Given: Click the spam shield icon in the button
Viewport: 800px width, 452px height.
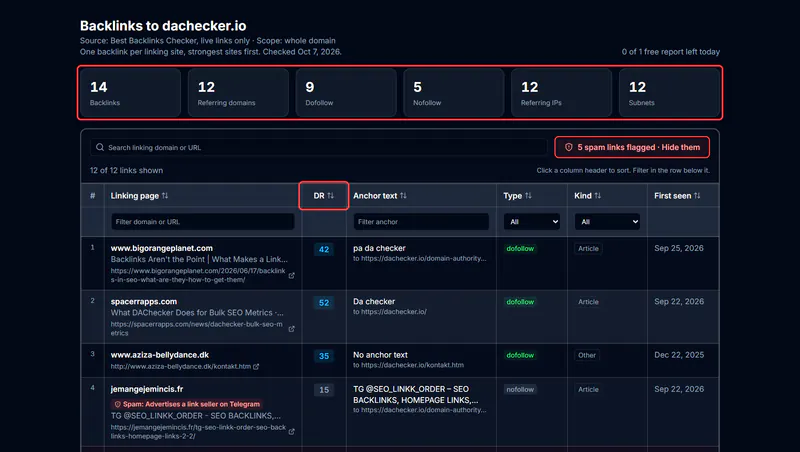Looking at the screenshot, I should [x=568, y=147].
